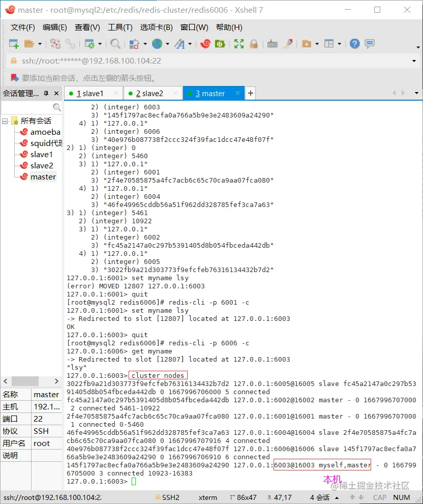Viewport: 423px width, 504px height.
Task: Close the 3 master tab
Action: [237, 93]
